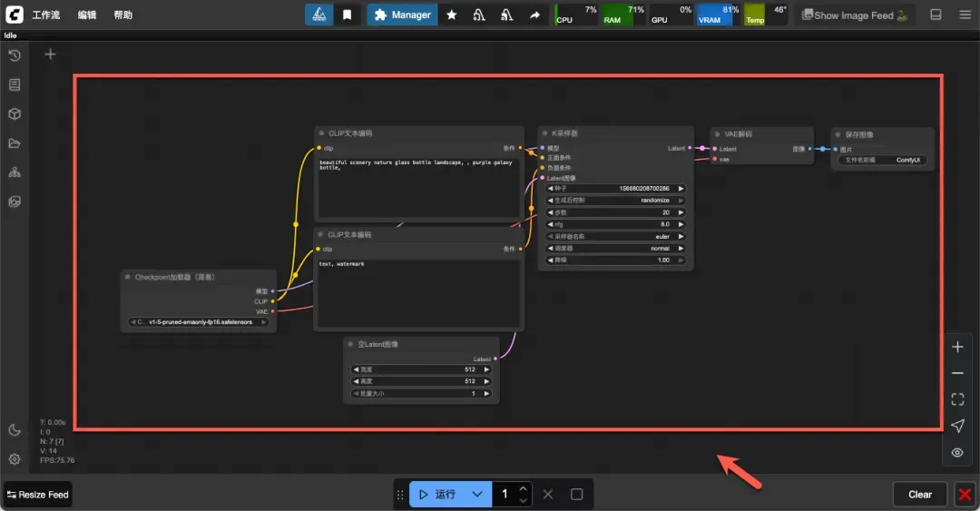The height and width of the screenshot is (511, 980).
Task: Click the bookmark icon in the top toolbar
Action: click(347, 15)
